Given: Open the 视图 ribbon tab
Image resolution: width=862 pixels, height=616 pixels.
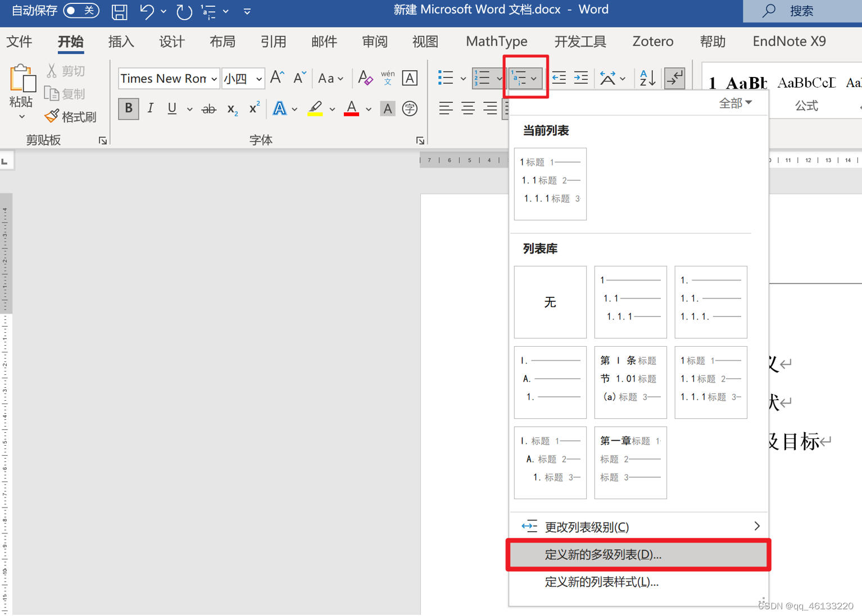Looking at the screenshot, I should [425, 42].
